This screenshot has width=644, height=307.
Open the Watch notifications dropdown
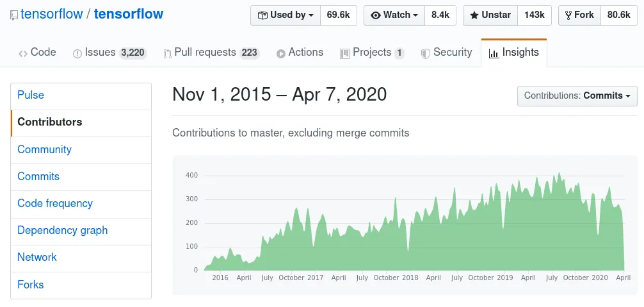[394, 15]
